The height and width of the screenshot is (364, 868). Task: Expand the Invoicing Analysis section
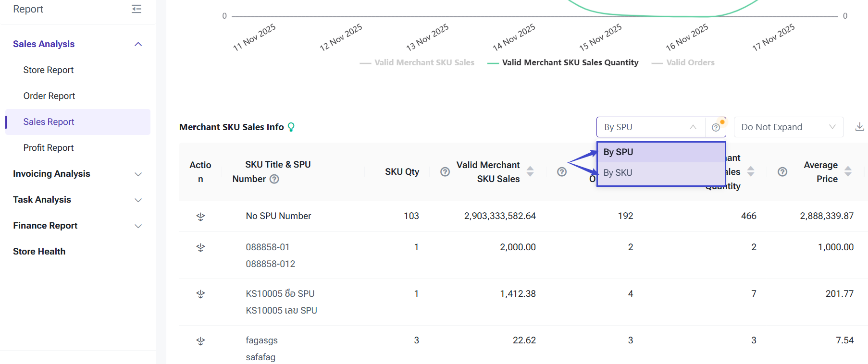[x=77, y=174]
